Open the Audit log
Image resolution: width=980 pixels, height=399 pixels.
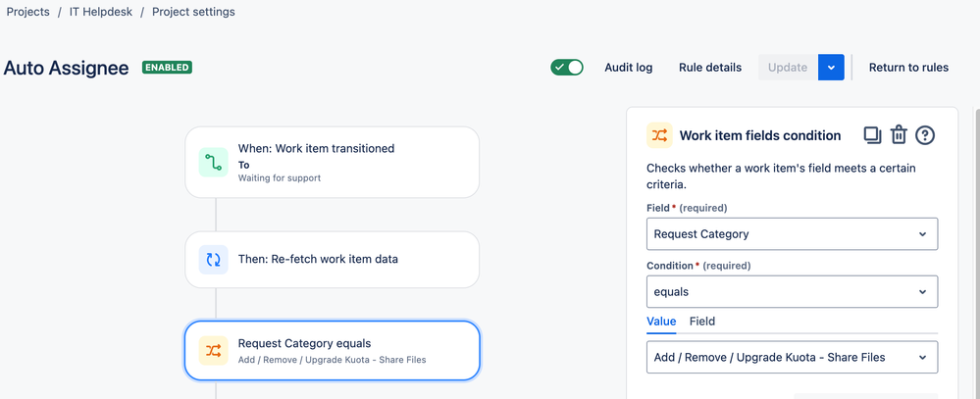pos(629,68)
